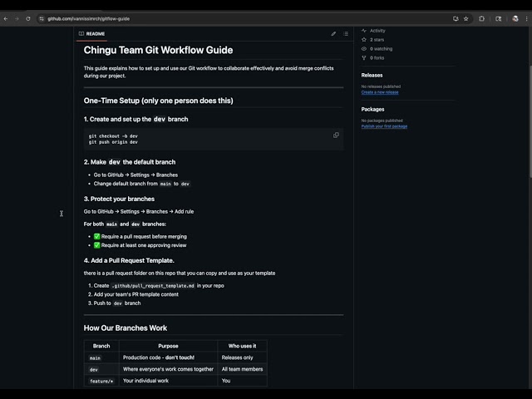
Task: Open the Releases heading
Action: [x=372, y=76]
